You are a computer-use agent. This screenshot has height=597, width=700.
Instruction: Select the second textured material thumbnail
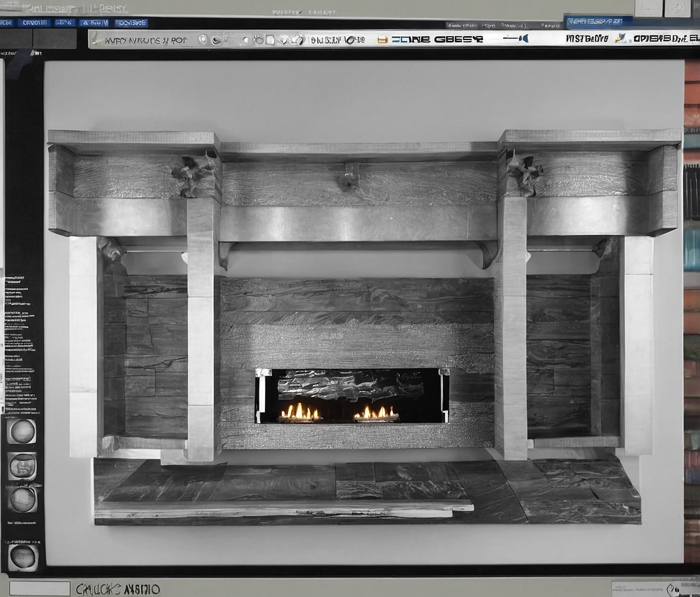click(22, 466)
